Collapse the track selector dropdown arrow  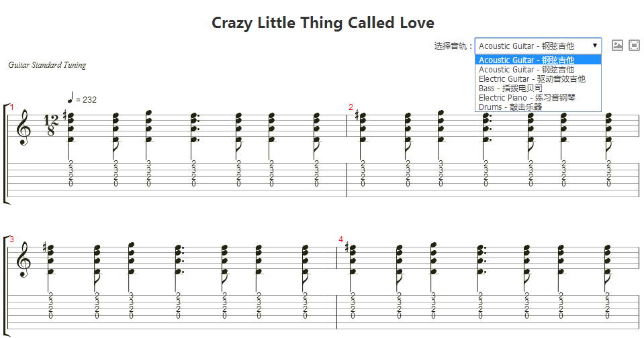tap(595, 46)
